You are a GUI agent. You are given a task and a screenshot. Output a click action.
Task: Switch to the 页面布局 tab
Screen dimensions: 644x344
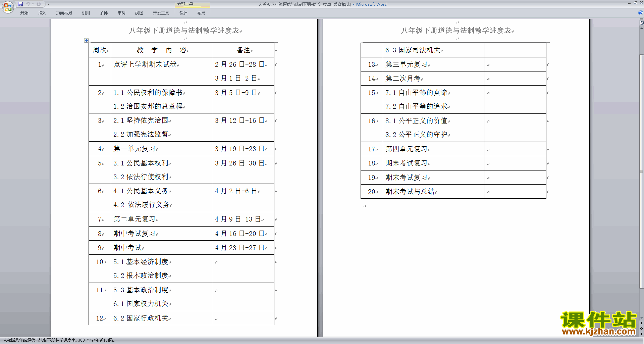click(x=64, y=13)
